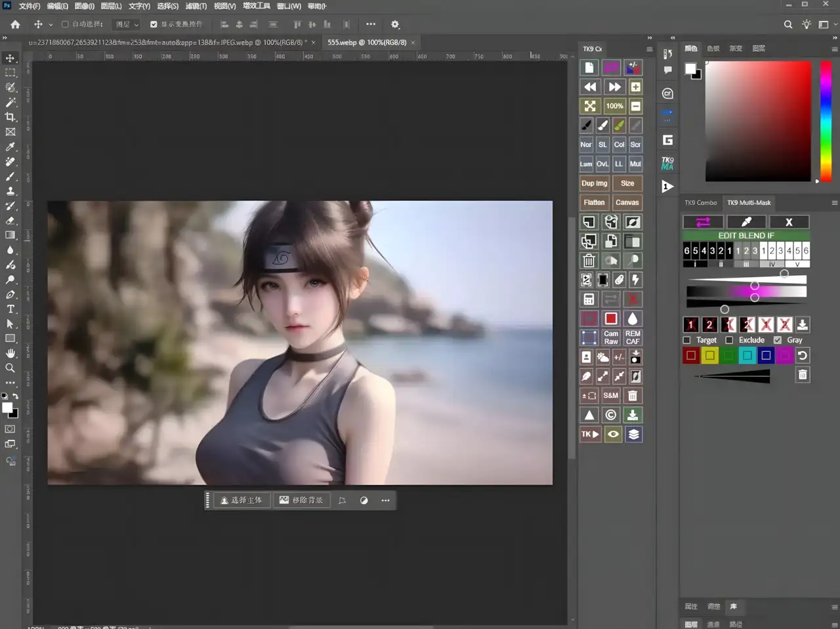Image resolution: width=840 pixels, height=629 pixels.
Task: Click the TK9 MA panel icon
Action: [x=667, y=163]
